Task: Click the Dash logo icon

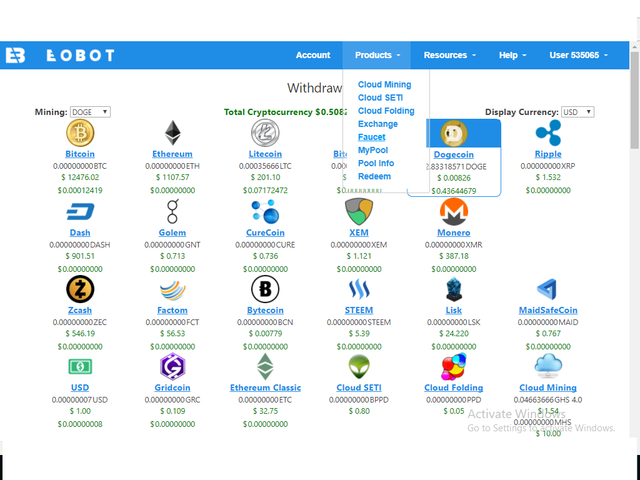Action: click(x=80, y=211)
